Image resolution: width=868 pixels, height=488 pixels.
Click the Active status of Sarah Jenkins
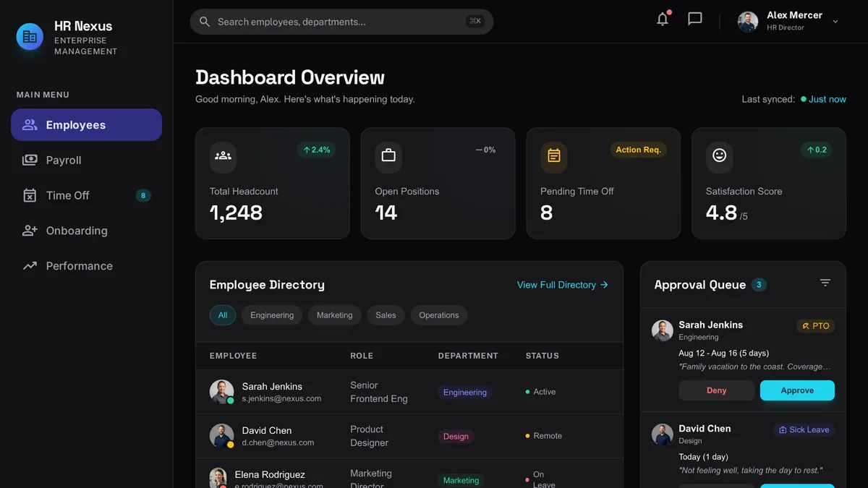[540, 392]
